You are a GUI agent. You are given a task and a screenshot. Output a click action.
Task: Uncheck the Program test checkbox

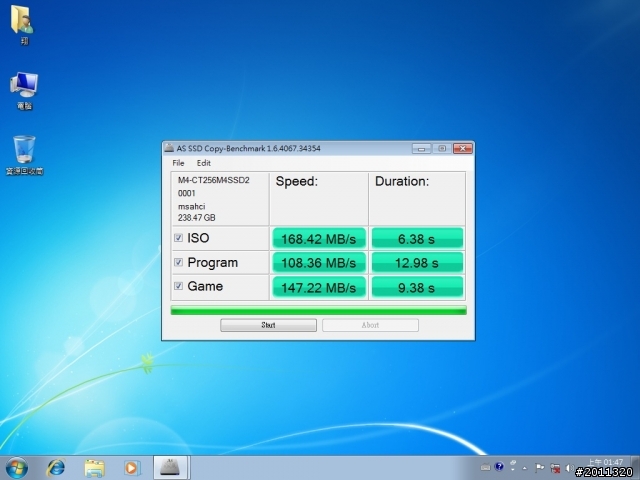point(178,262)
